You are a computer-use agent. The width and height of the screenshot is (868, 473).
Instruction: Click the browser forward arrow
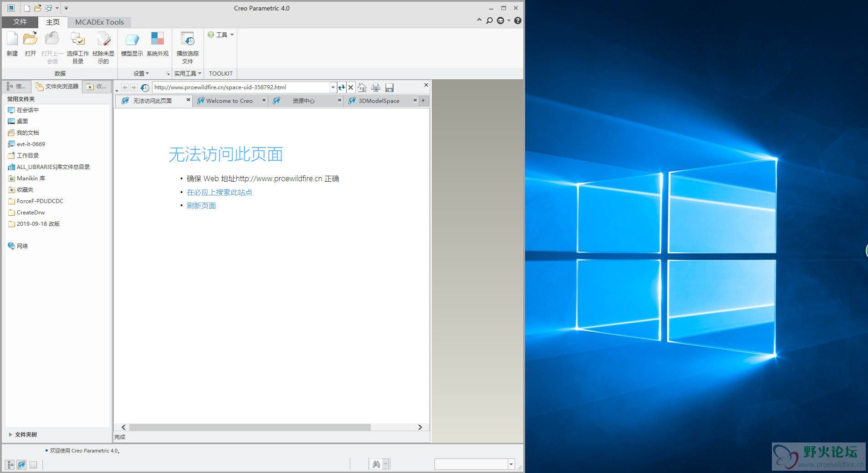coord(133,87)
